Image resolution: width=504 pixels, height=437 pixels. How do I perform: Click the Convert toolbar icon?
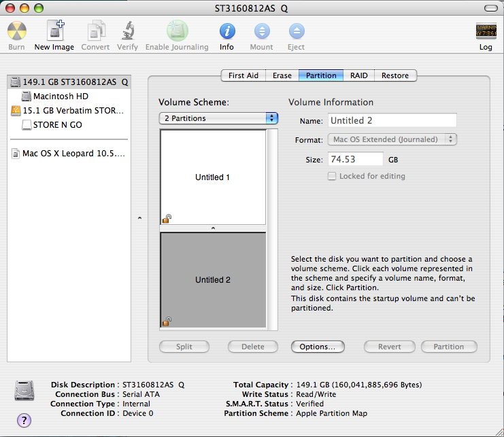(96, 31)
